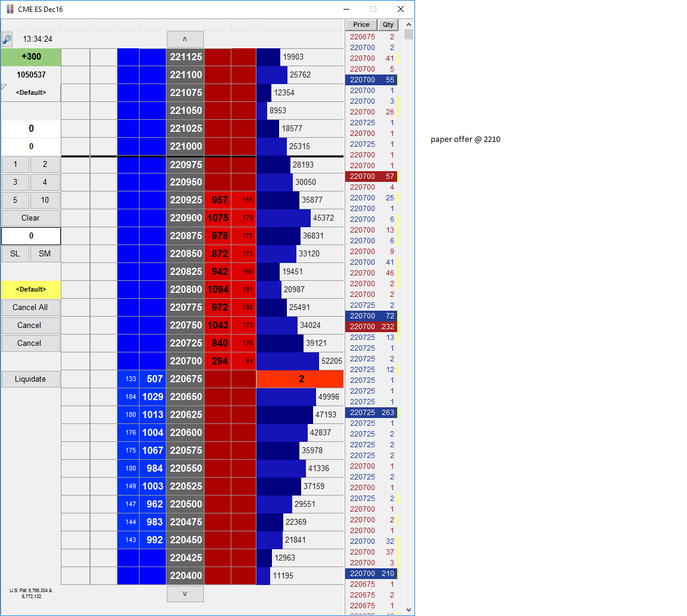Click the magnifier search icon
This screenshot has width=687, height=616.
(7, 39)
